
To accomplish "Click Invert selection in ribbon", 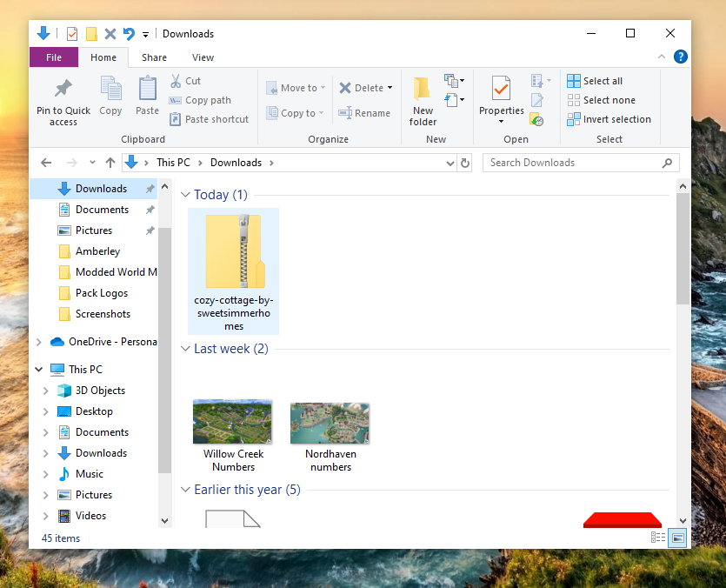I will click(x=609, y=119).
